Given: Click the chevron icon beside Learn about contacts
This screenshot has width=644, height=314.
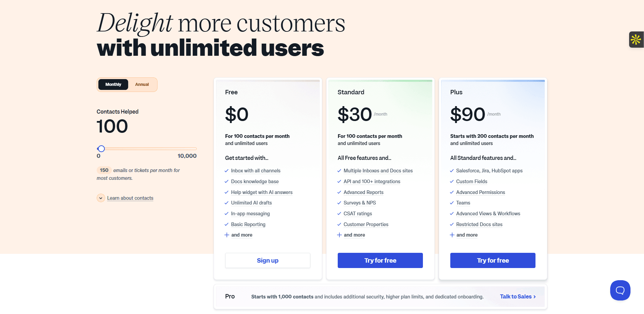Looking at the screenshot, I should [x=101, y=198].
